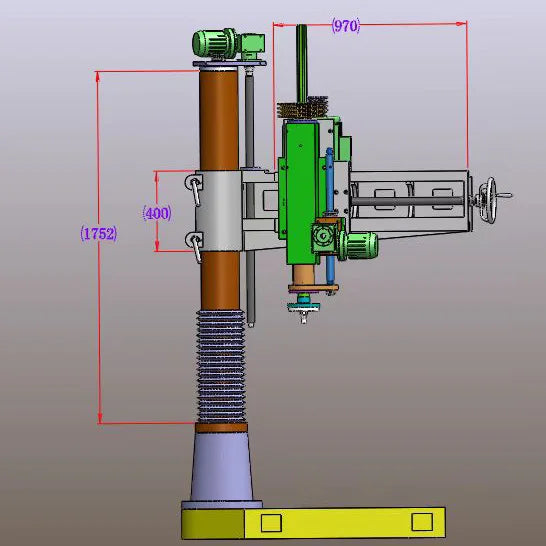The image size is (546, 546).
Task: Click the gray lead screw beside the column
Action: (250, 198)
